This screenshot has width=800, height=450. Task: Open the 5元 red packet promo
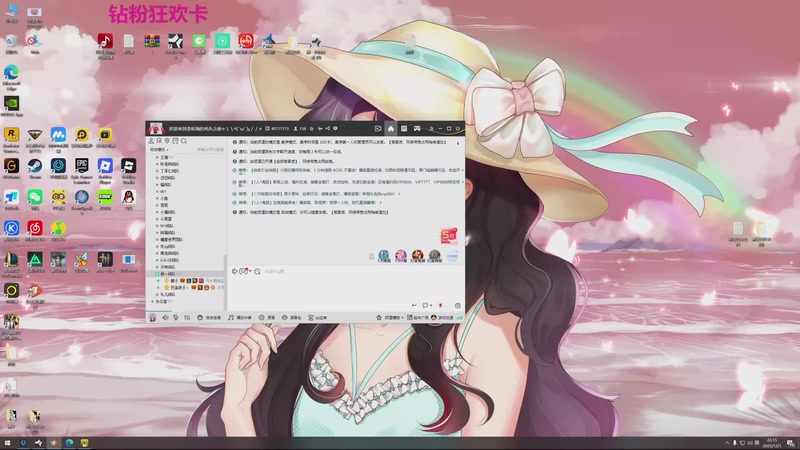coord(448,236)
